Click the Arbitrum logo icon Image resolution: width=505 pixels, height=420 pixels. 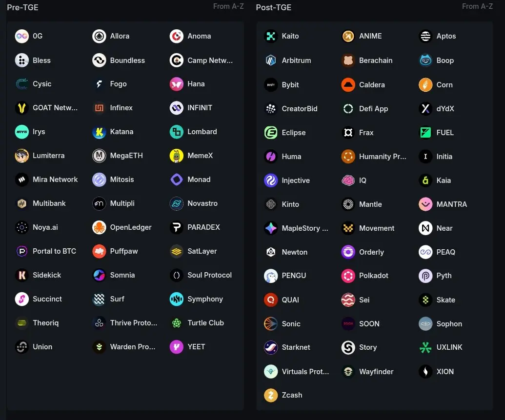pos(271,60)
